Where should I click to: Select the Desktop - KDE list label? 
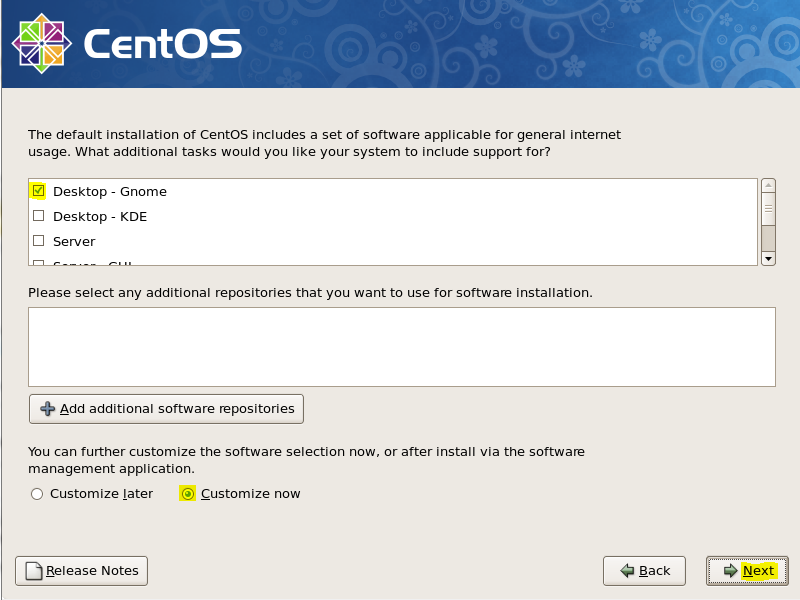(x=100, y=217)
